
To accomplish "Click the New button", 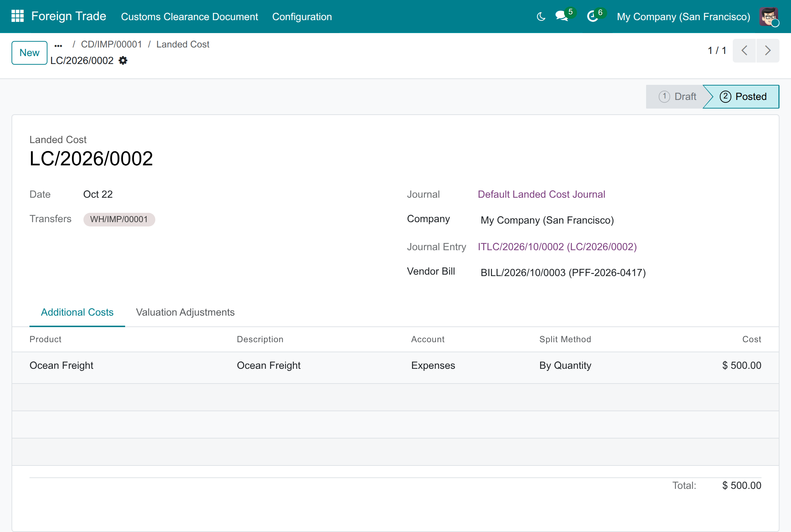I will [x=29, y=53].
